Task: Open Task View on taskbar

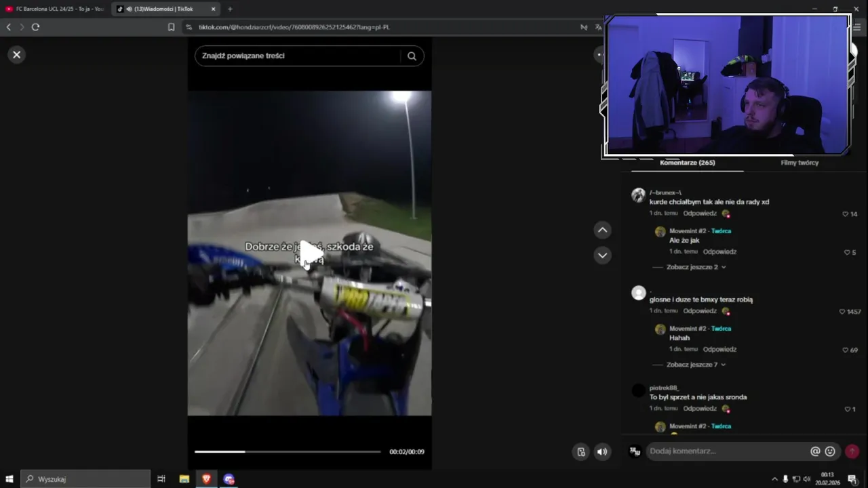Action: click(x=161, y=479)
